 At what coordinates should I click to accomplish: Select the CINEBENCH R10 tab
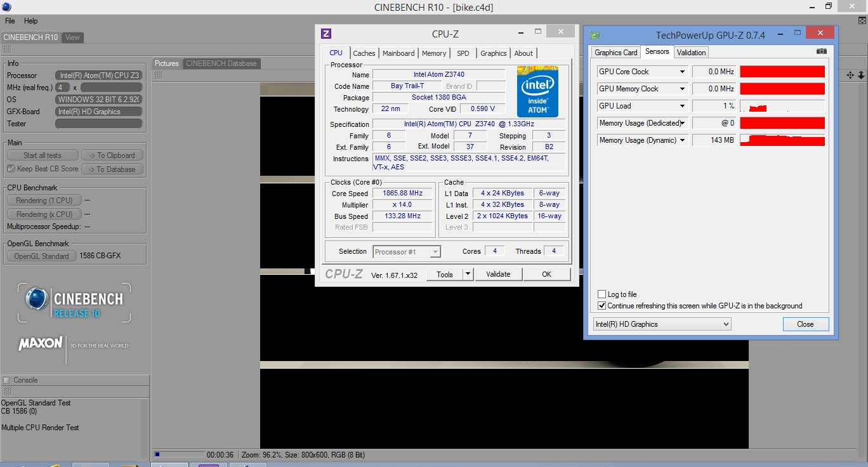(x=30, y=37)
